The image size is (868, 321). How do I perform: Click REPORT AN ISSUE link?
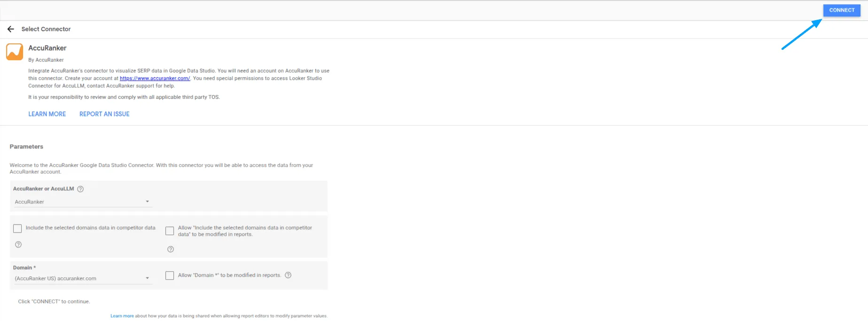pyautogui.click(x=104, y=114)
